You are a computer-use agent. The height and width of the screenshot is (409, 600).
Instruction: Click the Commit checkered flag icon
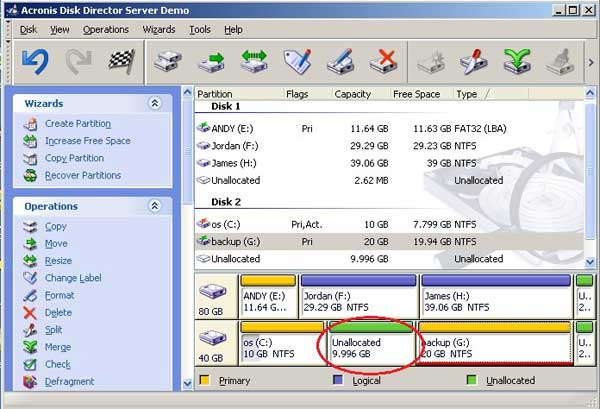pyautogui.click(x=121, y=62)
